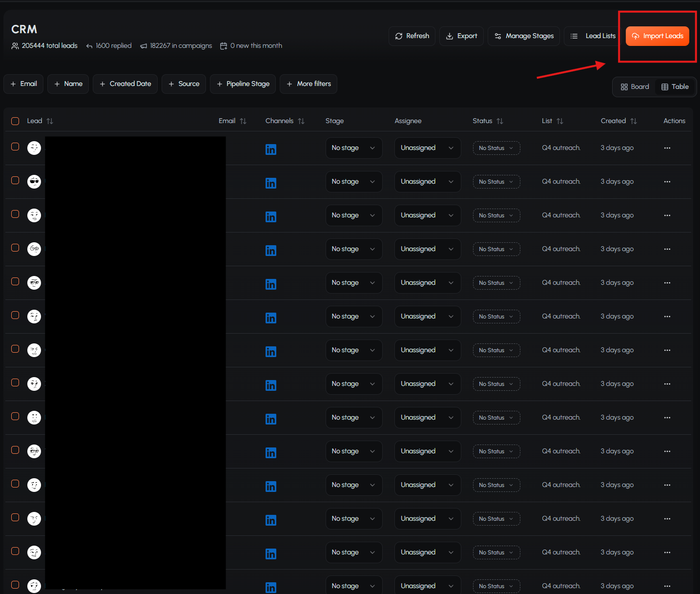
Task: Add an Email filter
Action: pyautogui.click(x=23, y=84)
